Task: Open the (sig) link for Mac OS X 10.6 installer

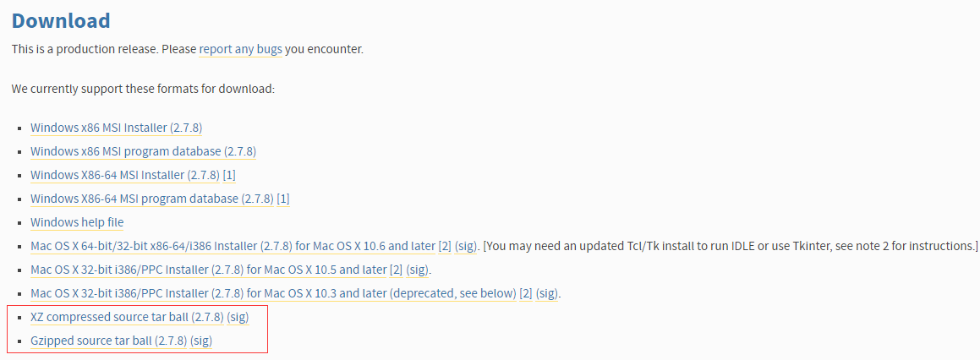Action: [x=466, y=246]
